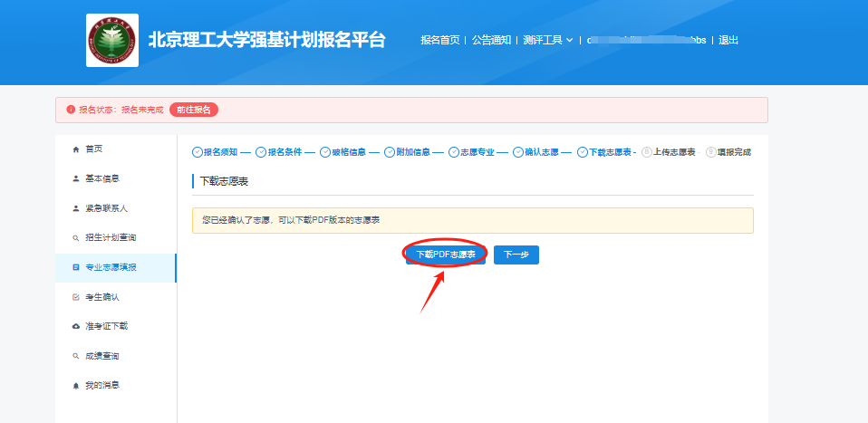868x423 pixels.
Task: Click the checkbox icon beside 考生确认
Action: pyautogui.click(x=76, y=297)
